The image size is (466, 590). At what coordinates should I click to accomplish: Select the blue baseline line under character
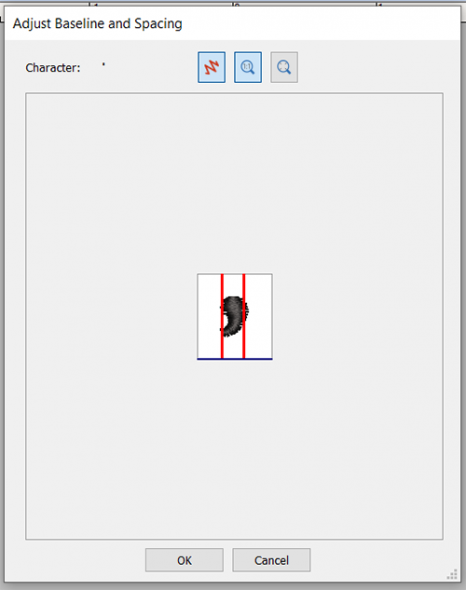tap(235, 359)
